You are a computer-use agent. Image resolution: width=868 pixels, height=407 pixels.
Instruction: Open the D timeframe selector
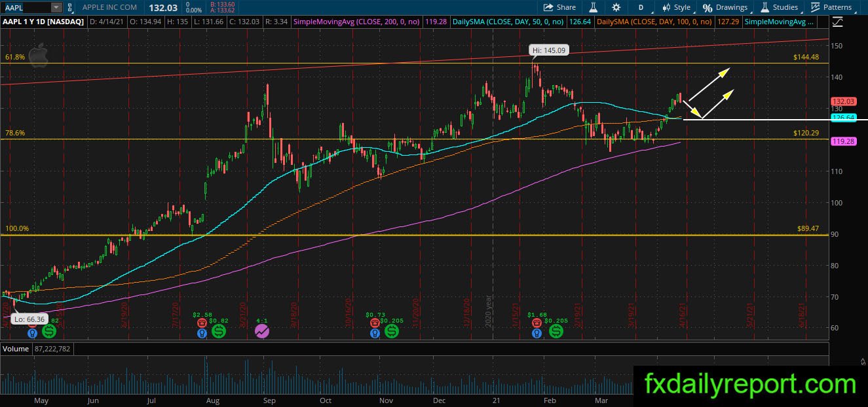click(x=641, y=7)
